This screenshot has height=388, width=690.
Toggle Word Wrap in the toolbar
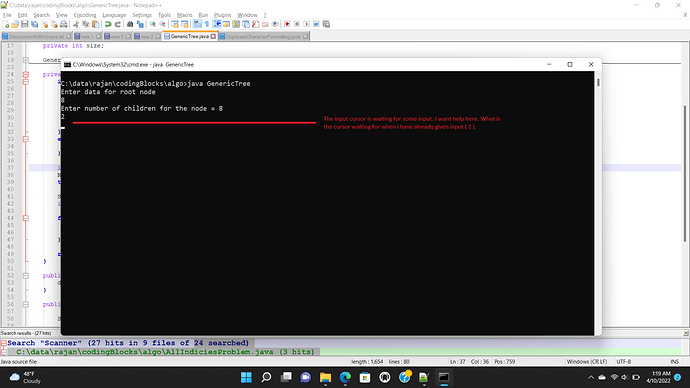tap(197, 24)
